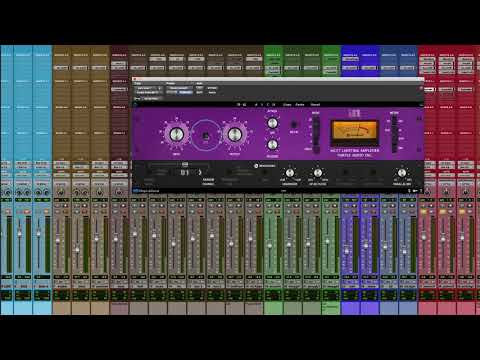Click the orange VU meter display
The image size is (480, 360).
(x=355, y=131)
